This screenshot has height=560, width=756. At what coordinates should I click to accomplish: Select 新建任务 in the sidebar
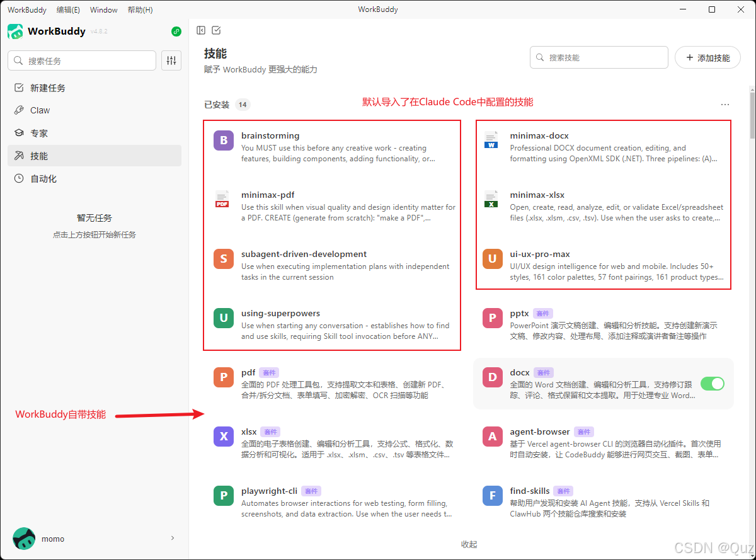94,88
